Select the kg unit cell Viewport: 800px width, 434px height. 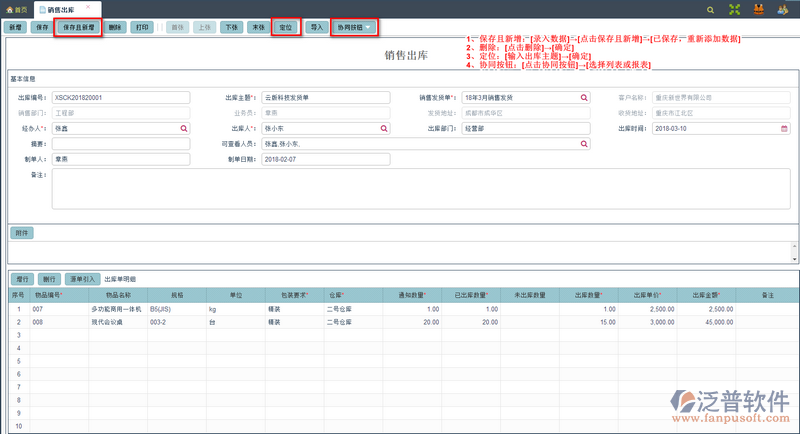click(236, 309)
